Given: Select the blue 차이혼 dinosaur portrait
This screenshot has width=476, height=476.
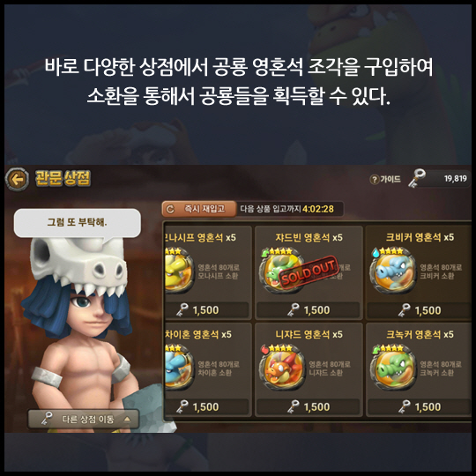Looking at the screenshot, I should pyautogui.click(x=179, y=368).
